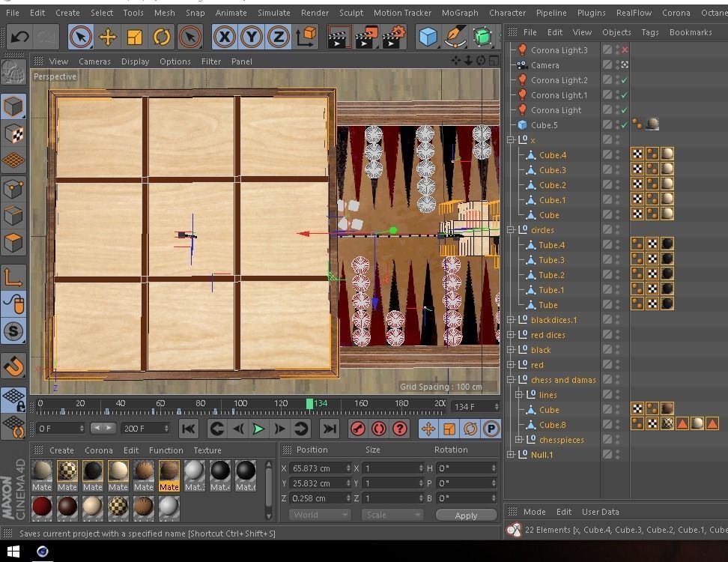
Task: Click Keyframe Selection question-mark button
Action: click(x=400, y=429)
